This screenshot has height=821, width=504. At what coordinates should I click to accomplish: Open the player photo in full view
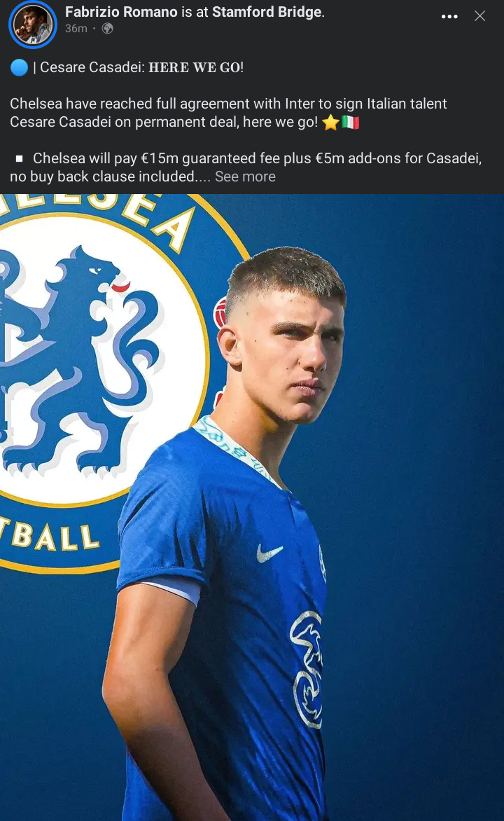click(252, 507)
